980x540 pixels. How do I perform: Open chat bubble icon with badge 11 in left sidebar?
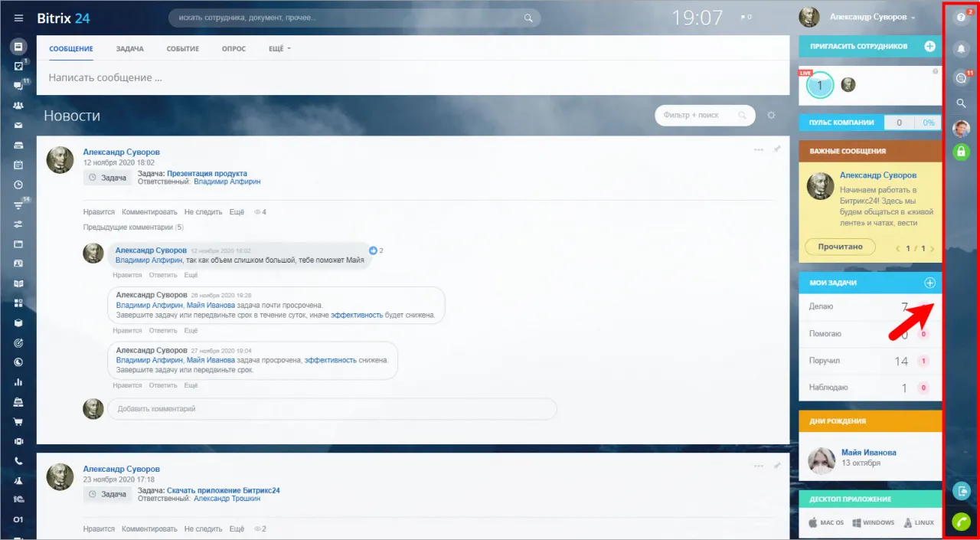click(18, 86)
